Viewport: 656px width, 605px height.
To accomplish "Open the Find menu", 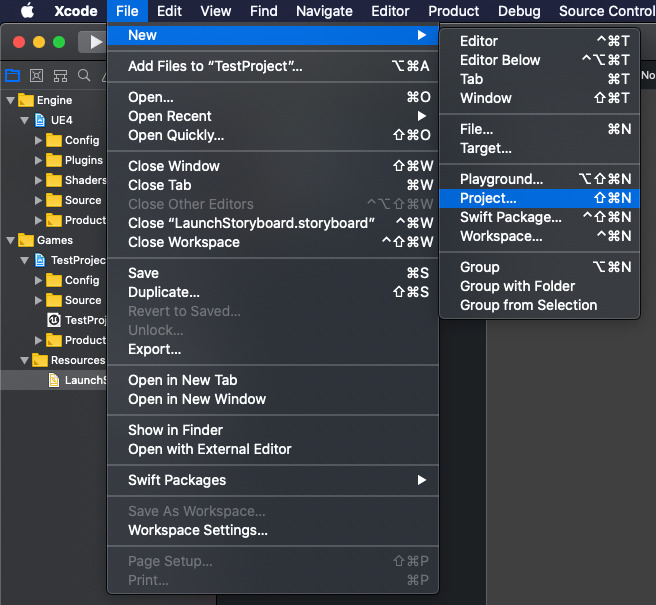I will point(264,11).
